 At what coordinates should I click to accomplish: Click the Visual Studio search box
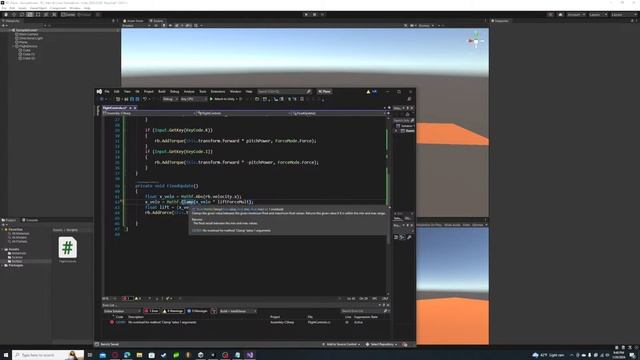(x=284, y=91)
